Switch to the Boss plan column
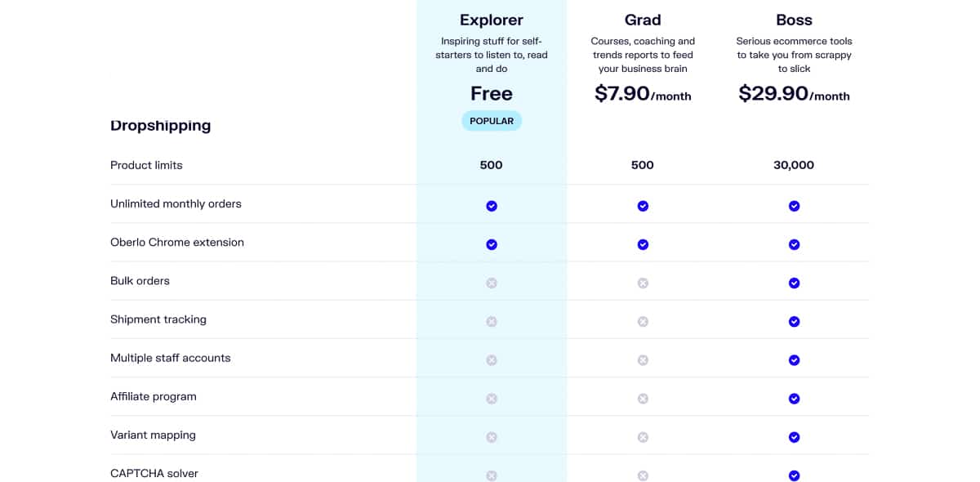980x482 pixels. coord(794,20)
